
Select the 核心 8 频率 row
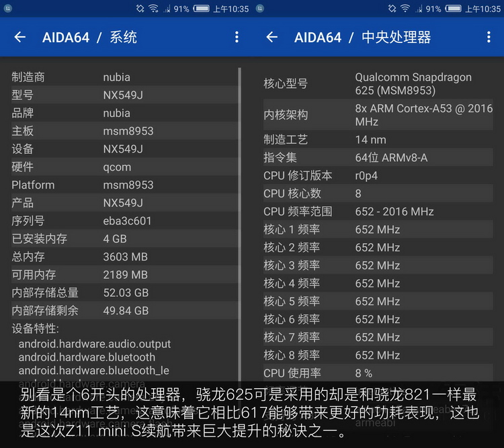coord(378,355)
